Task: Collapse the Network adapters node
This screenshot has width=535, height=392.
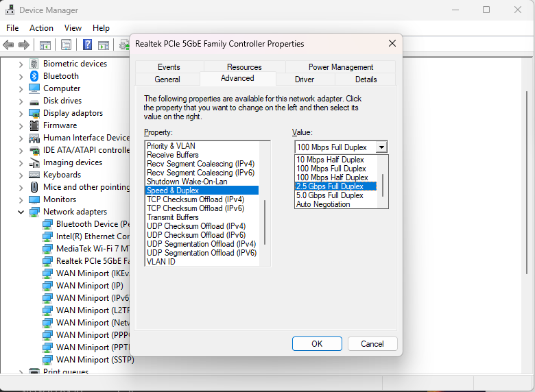Action: tap(21, 212)
